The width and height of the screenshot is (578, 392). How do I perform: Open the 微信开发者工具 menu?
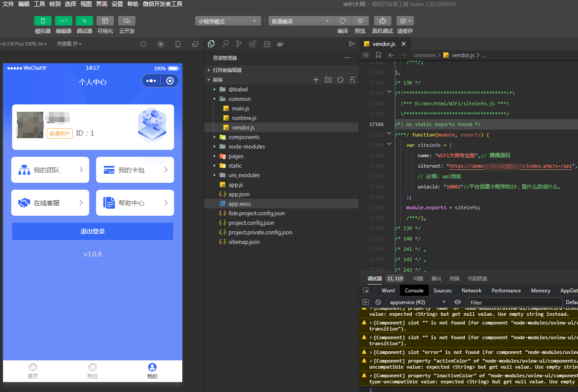[162, 4]
